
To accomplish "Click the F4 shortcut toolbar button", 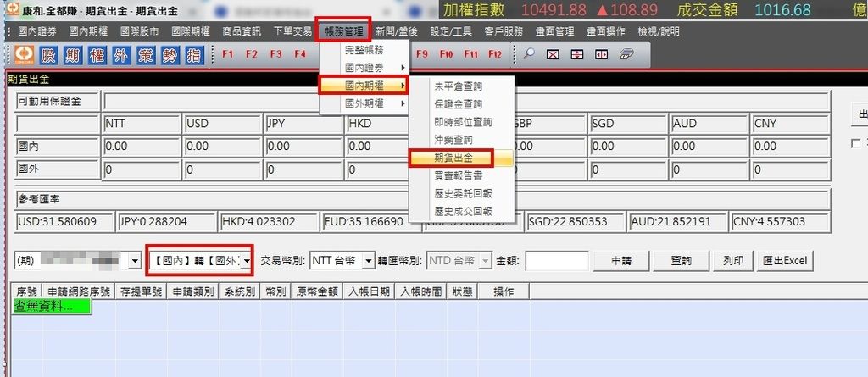I will (x=300, y=54).
